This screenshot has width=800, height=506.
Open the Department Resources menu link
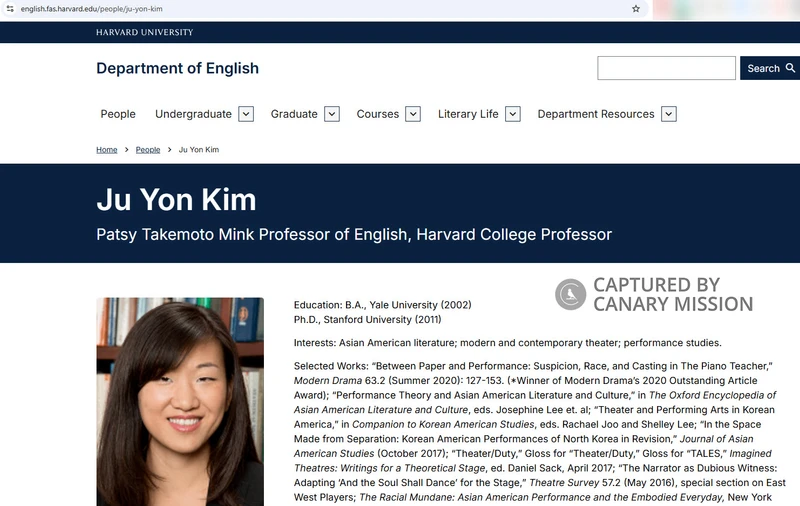pos(596,114)
